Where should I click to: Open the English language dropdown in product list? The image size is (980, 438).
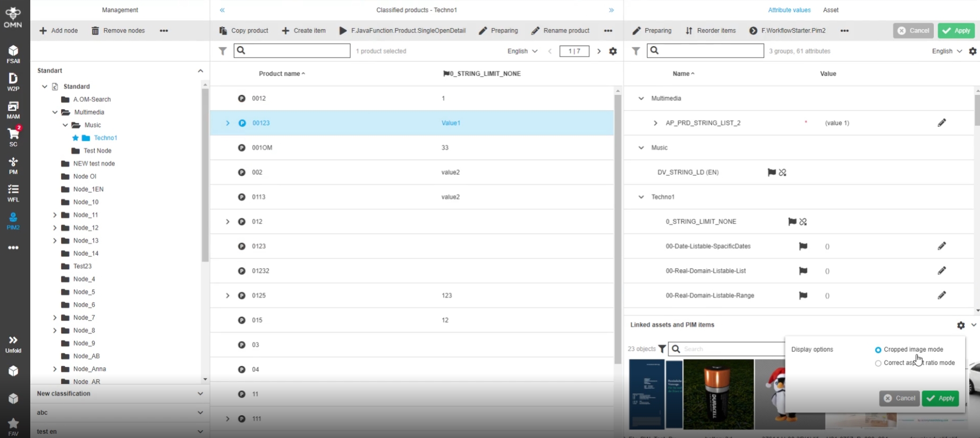(522, 51)
